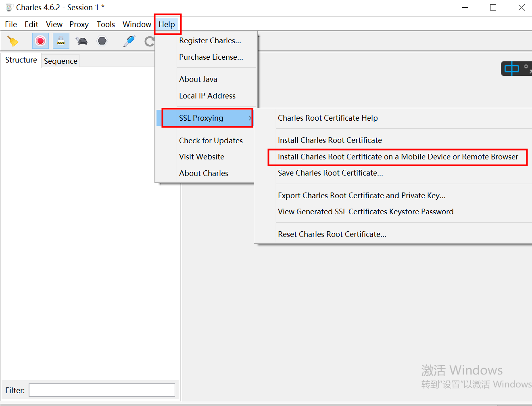
Task: Open the File menu
Action: pyautogui.click(x=11, y=24)
